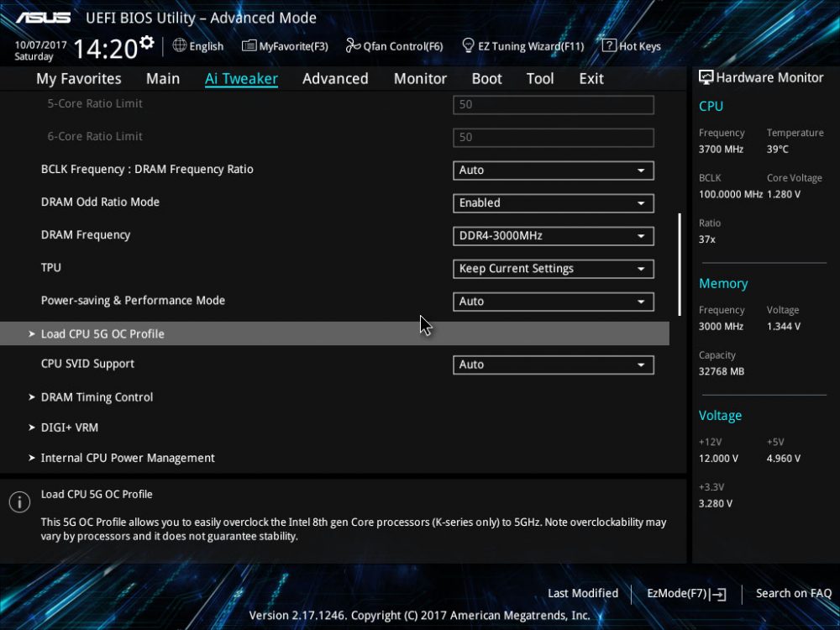This screenshot has height=630, width=840.
Task: Open the Monitor tab
Action: click(x=420, y=79)
